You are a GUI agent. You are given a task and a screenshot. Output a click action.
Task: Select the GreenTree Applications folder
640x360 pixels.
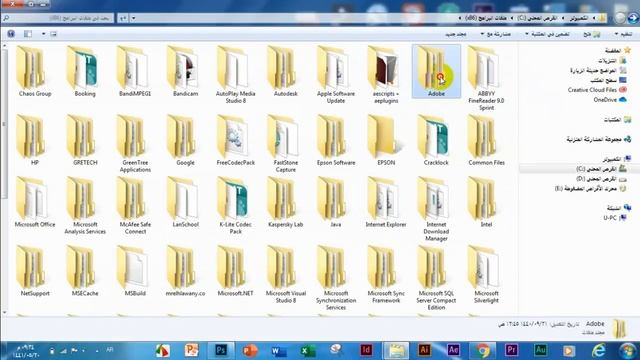[135, 144]
